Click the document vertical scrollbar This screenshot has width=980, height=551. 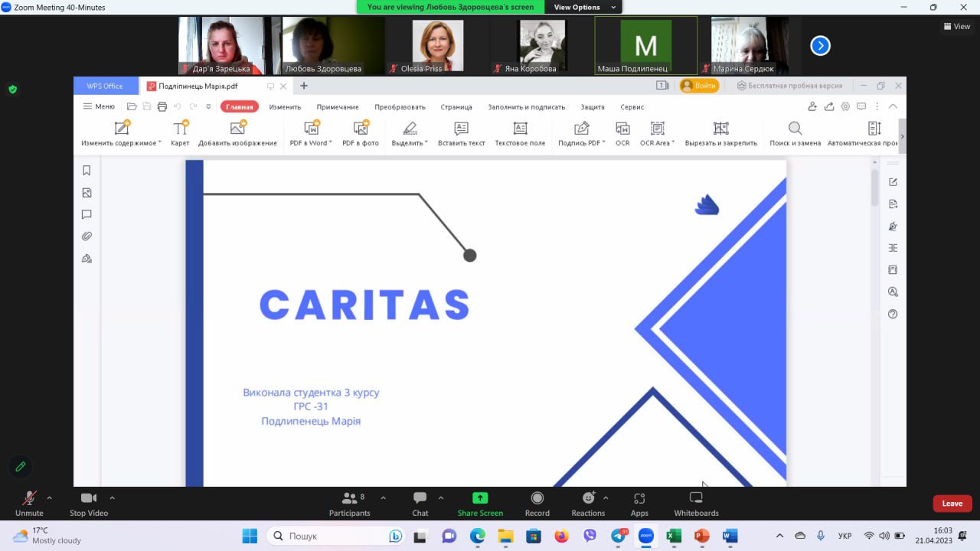pyautogui.click(x=875, y=187)
